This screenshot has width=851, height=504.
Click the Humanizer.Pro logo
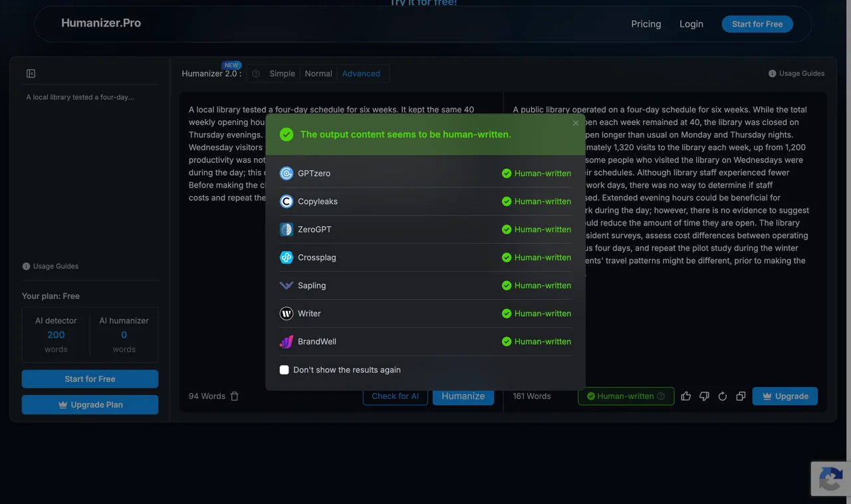click(x=101, y=23)
